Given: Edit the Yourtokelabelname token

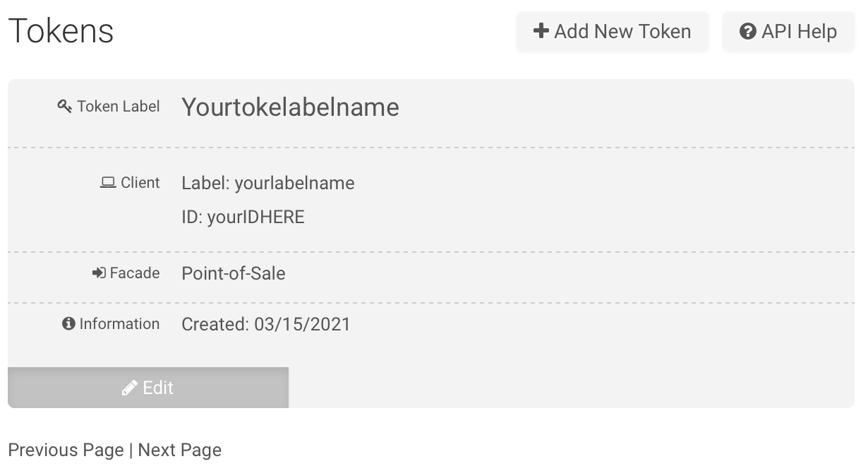Looking at the screenshot, I should coord(148,388).
